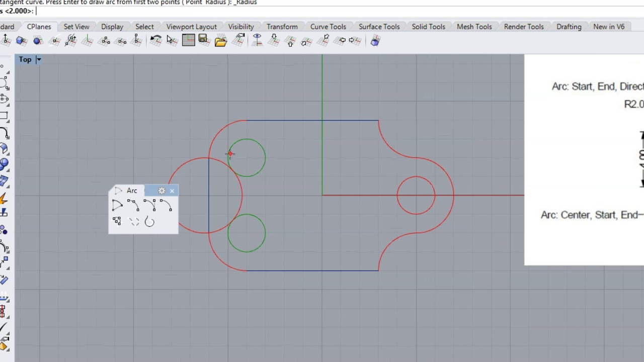Image resolution: width=644 pixels, height=362 pixels.
Task: Click the three-circles Group icon in sidebar
Action: (4, 230)
